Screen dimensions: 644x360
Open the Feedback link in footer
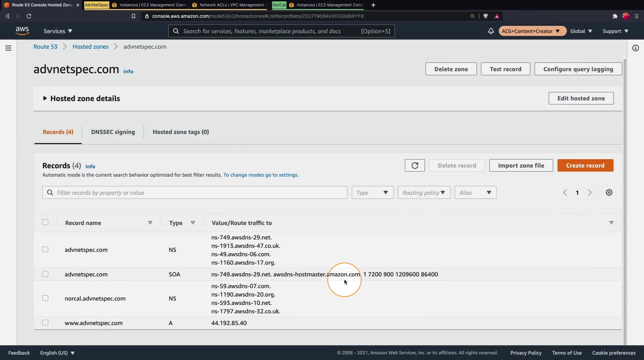(19, 353)
